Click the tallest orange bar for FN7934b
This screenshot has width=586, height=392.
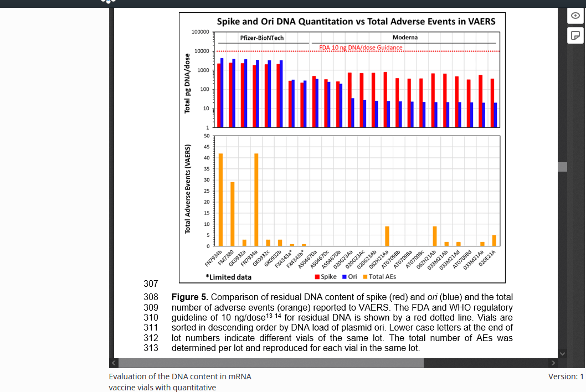pyautogui.click(x=220, y=199)
